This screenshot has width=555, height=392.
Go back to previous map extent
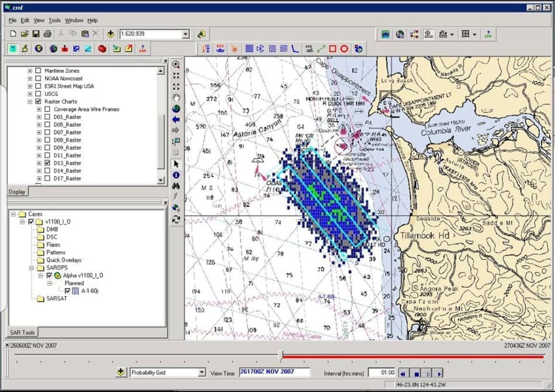click(x=176, y=120)
